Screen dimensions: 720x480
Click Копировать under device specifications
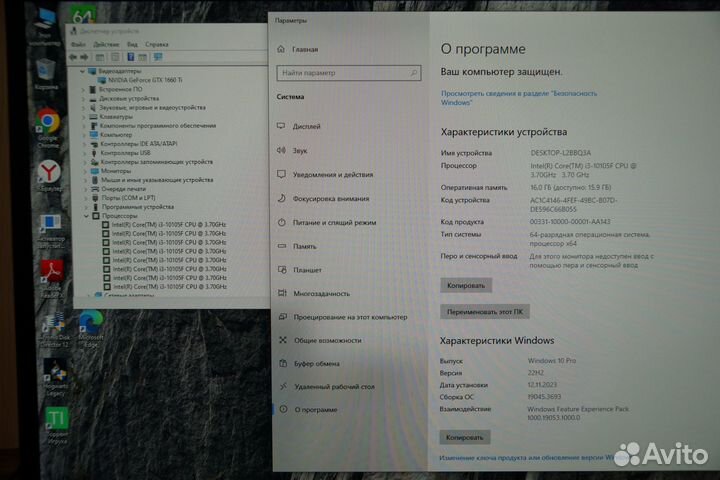466,285
